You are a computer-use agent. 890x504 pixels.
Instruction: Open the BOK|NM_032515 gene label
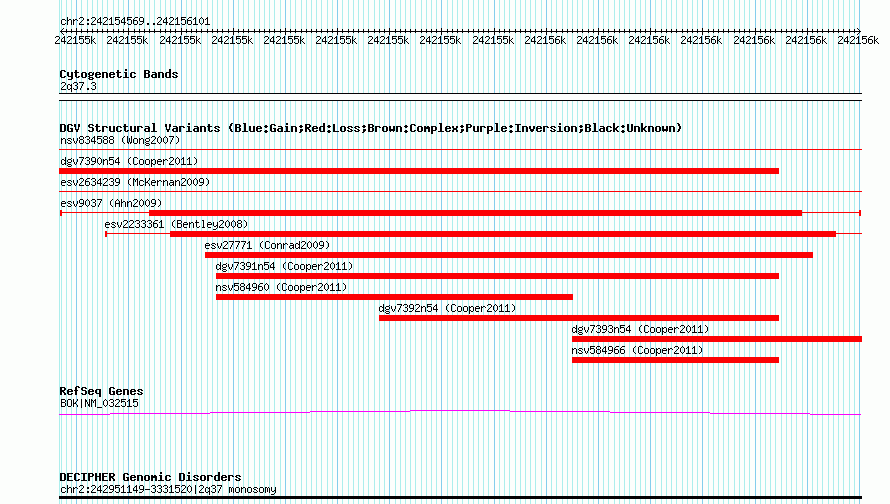click(99, 404)
